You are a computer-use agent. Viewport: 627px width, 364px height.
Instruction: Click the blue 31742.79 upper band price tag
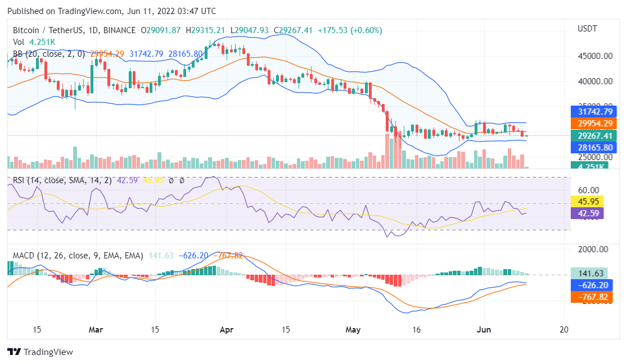tap(594, 112)
